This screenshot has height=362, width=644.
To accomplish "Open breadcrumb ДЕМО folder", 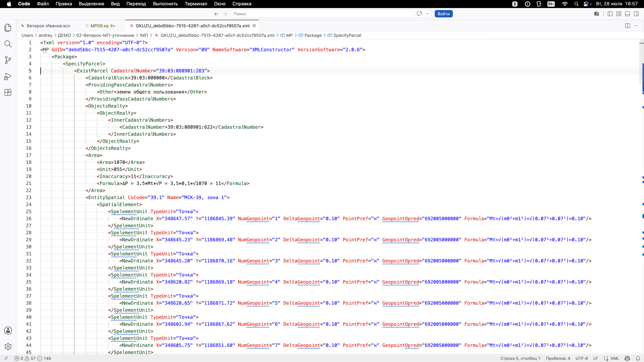I will click(x=64, y=35).
